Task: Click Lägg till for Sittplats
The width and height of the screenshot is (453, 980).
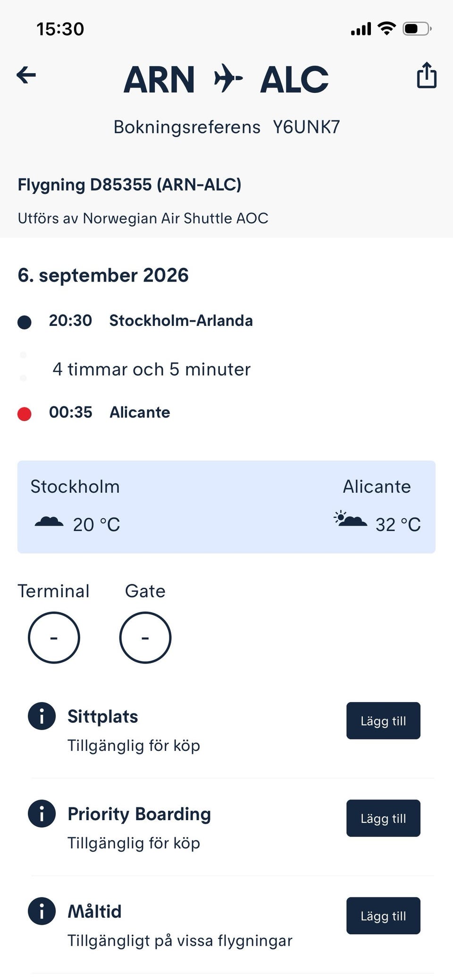Action: pos(383,721)
